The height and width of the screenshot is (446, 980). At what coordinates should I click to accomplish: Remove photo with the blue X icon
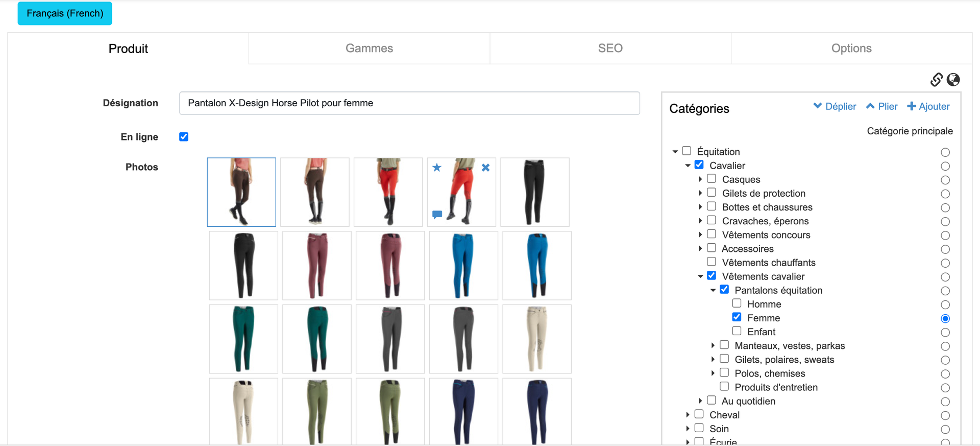485,168
